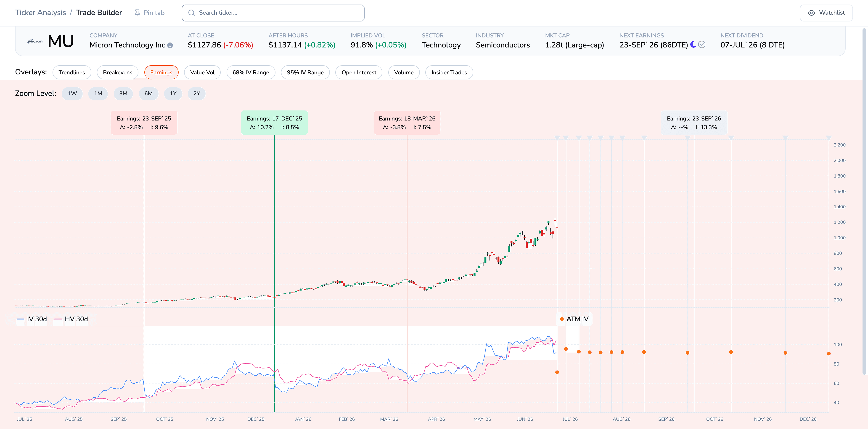Viewport: 868px width, 429px height.
Task: Click the Micron company logo
Action: click(x=35, y=42)
